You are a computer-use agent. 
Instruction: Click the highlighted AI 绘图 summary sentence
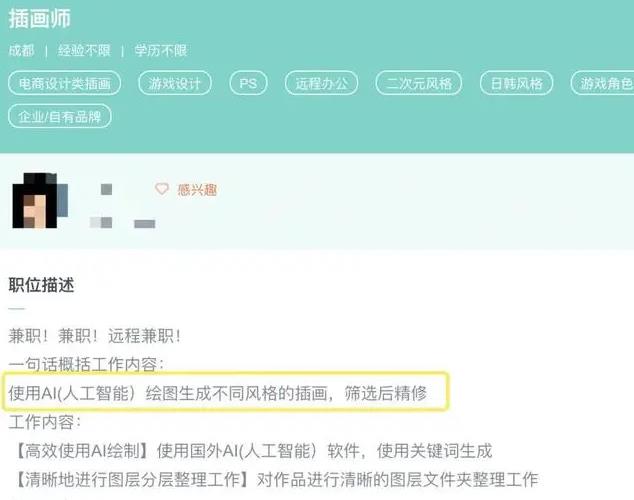click(218, 393)
